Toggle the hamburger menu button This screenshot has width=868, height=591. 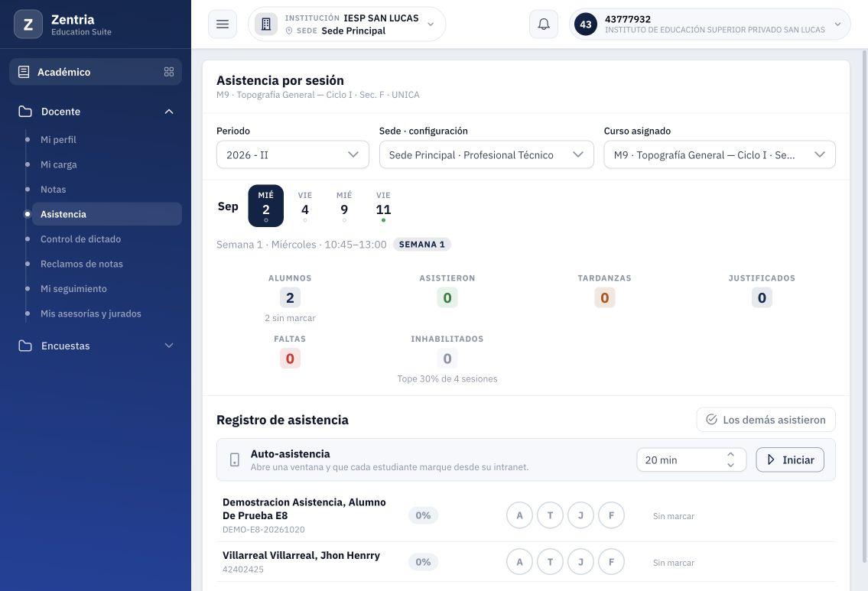click(x=223, y=24)
